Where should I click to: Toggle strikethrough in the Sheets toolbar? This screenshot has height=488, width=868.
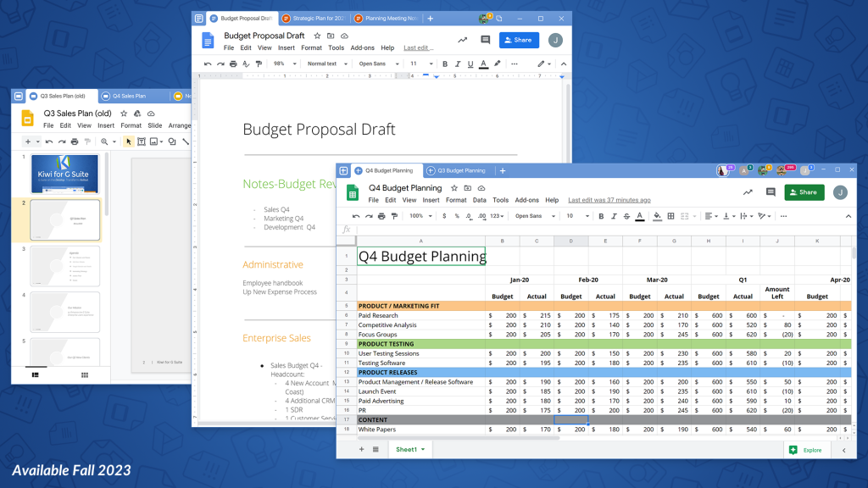[625, 216]
